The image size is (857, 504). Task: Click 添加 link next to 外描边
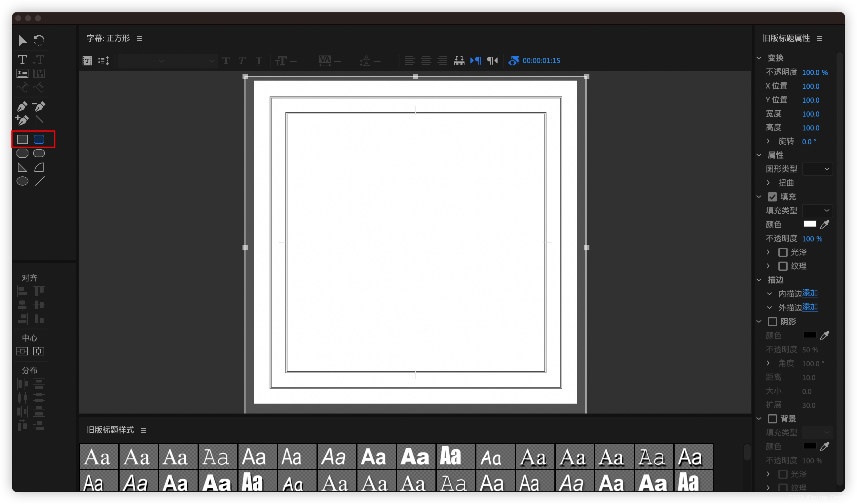coord(810,307)
